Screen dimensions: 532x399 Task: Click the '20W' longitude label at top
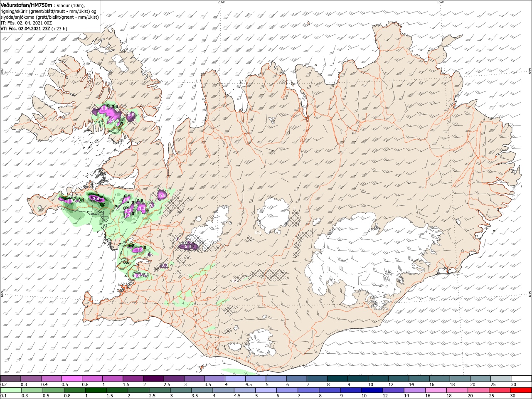tap(221, 2)
